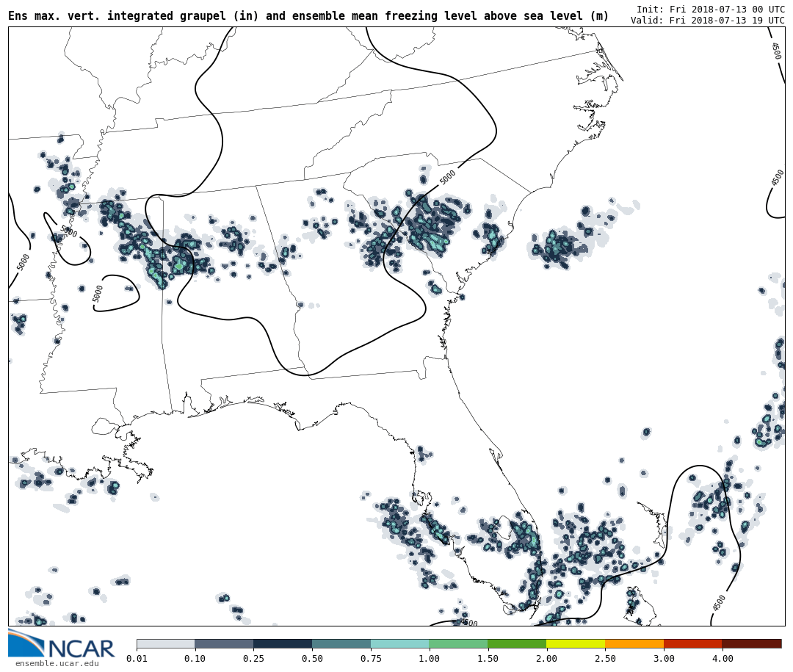Click the red 3.00–4.00 colorbar segment
793x672 pixels.
(x=692, y=643)
